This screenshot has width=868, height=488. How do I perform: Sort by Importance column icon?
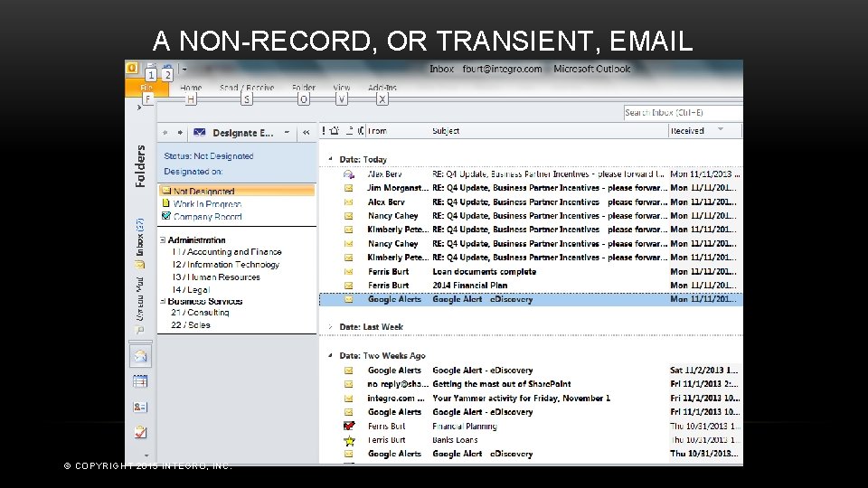pyautogui.click(x=324, y=130)
